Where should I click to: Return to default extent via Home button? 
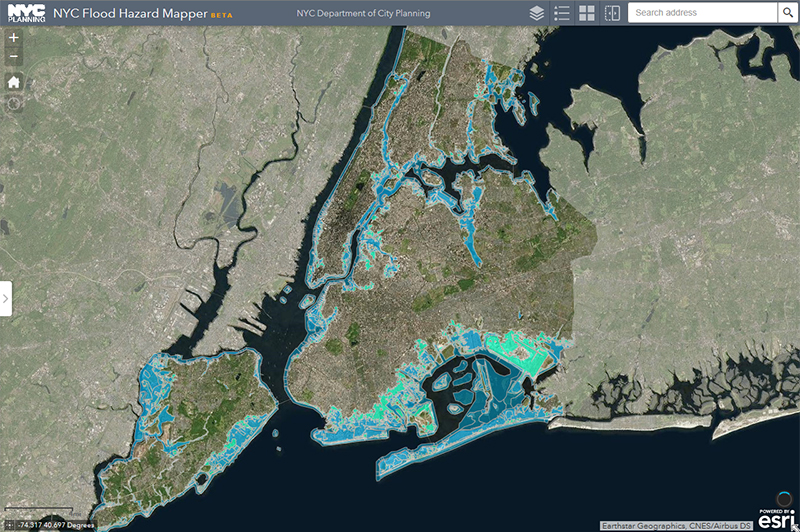pyautogui.click(x=13, y=82)
